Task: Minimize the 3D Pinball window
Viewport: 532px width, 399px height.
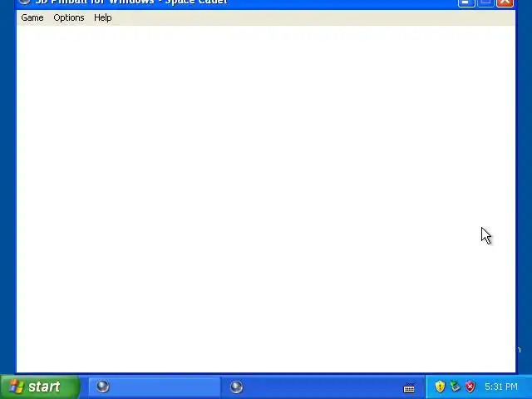Action: click(466, 2)
